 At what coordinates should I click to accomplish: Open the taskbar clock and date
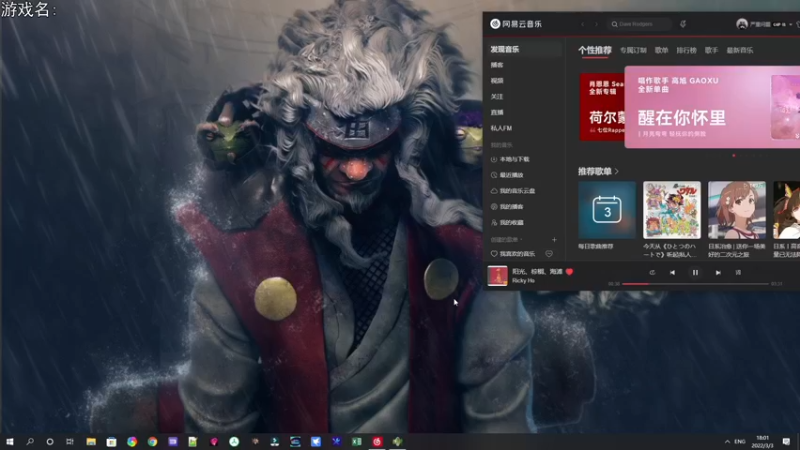762,442
